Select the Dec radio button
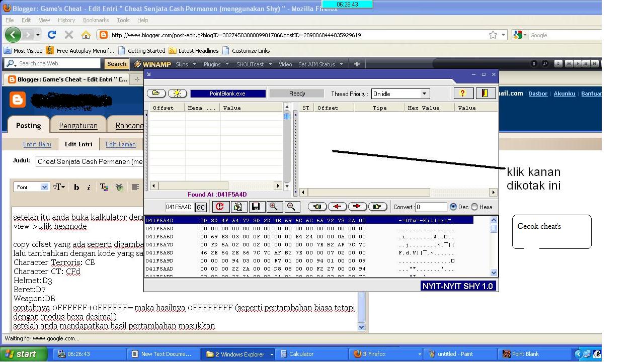The height and width of the screenshot is (362, 644). pos(453,207)
